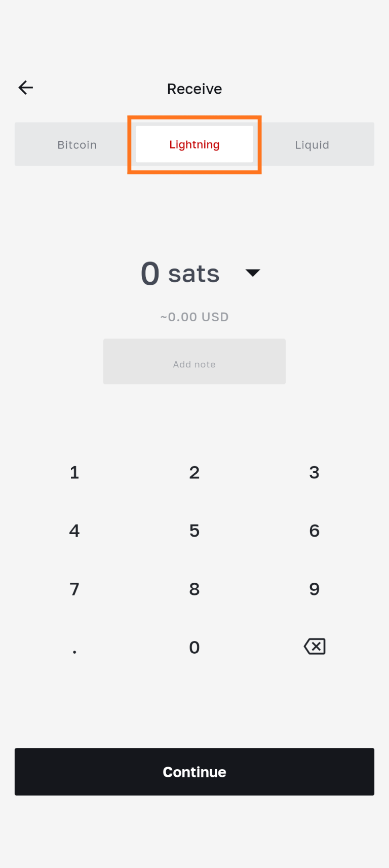
Task: Select the Lightning tab
Action: pyautogui.click(x=194, y=145)
